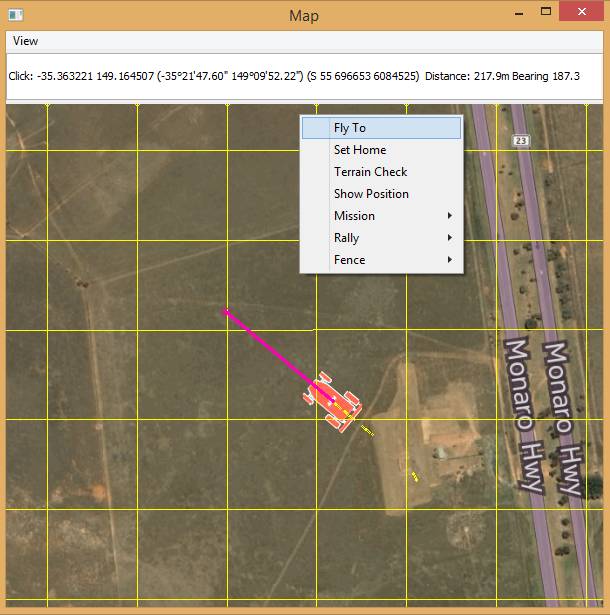Click the small yellow marker near the building
The image size is (610, 615).
click(x=414, y=476)
